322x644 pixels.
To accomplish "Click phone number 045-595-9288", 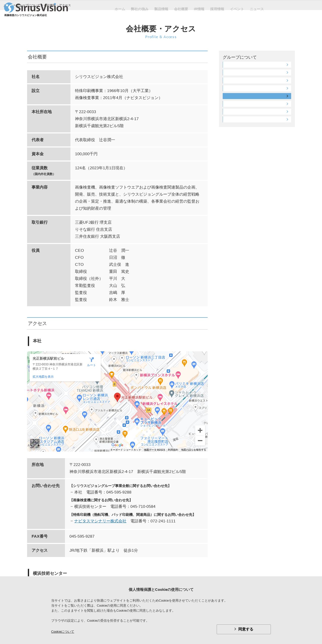I will pyautogui.click(x=119, y=492).
